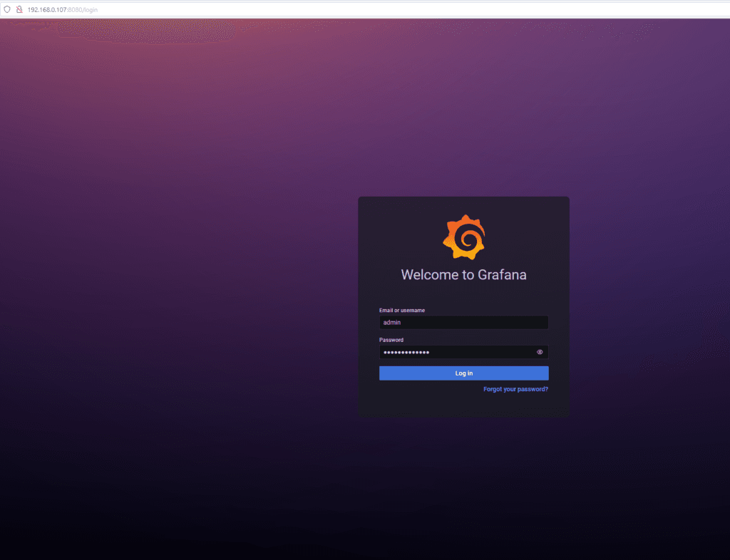The image size is (730, 560).
Task: Click the shield tracking protection icon
Action: (7, 9)
